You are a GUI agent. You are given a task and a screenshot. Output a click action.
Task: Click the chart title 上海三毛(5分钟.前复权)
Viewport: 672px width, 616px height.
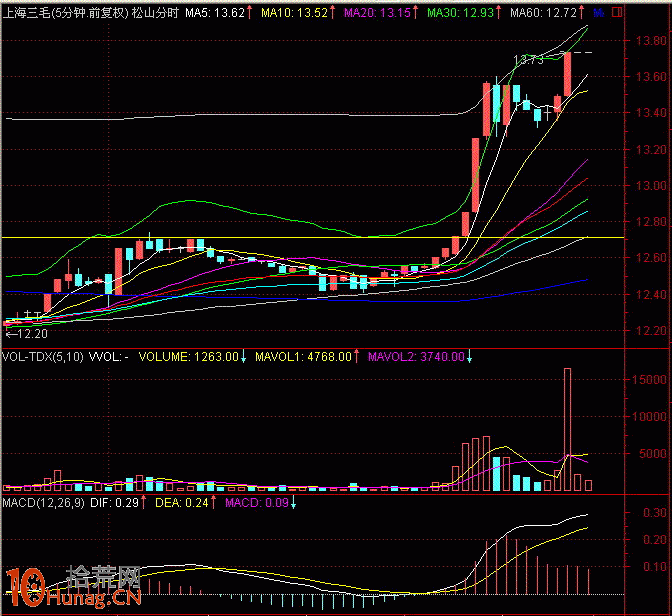click(65, 13)
